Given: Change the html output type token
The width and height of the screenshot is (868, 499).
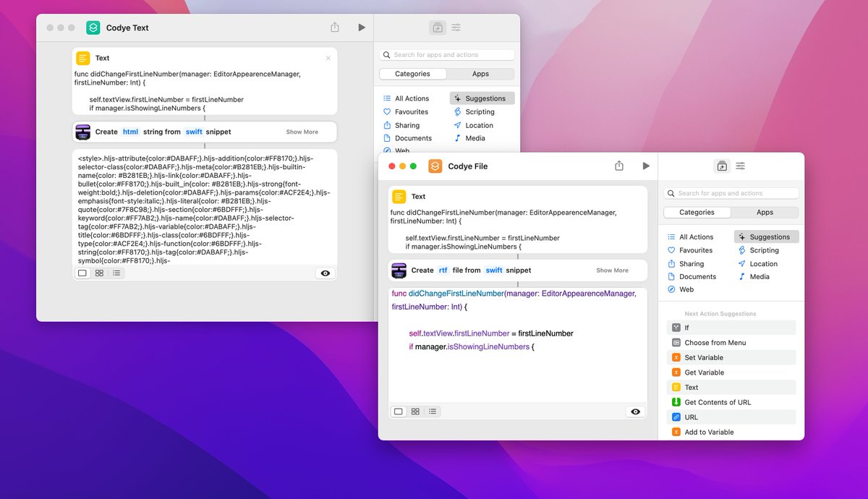Looking at the screenshot, I should pos(130,132).
